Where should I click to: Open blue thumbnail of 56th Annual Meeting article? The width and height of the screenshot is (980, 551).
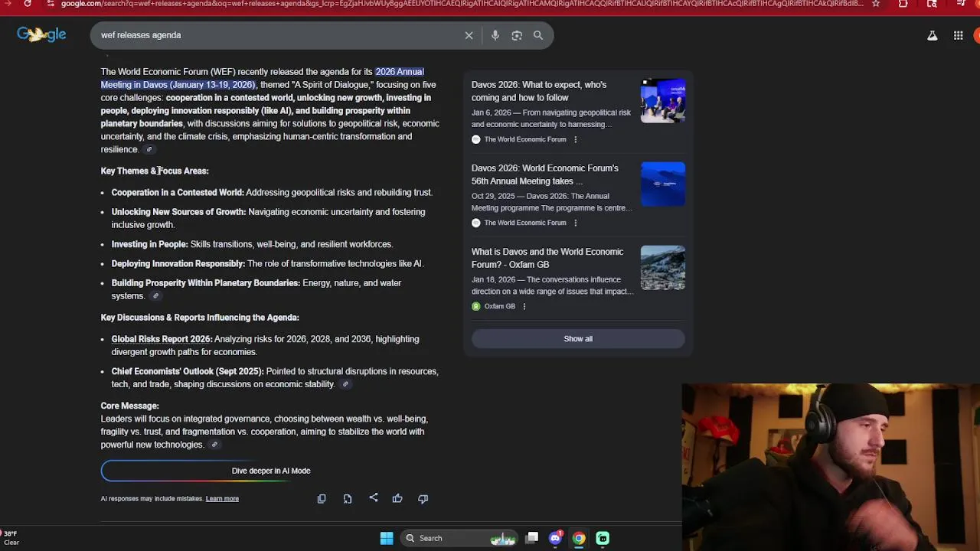(x=663, y=184)
